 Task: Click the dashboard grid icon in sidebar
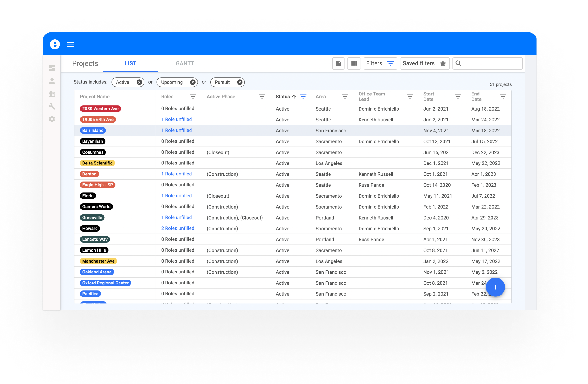(x=52, y=68)
